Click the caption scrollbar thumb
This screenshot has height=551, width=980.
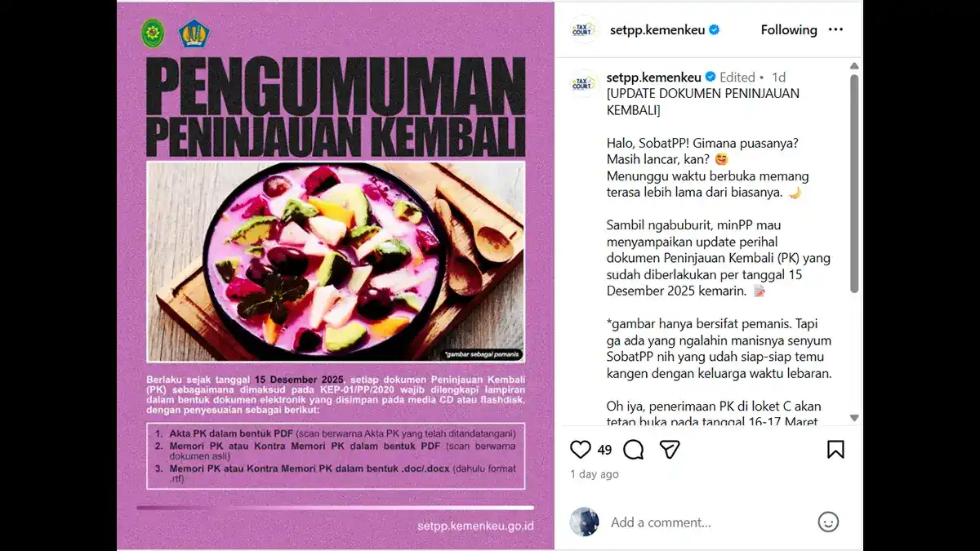(854, 184)
